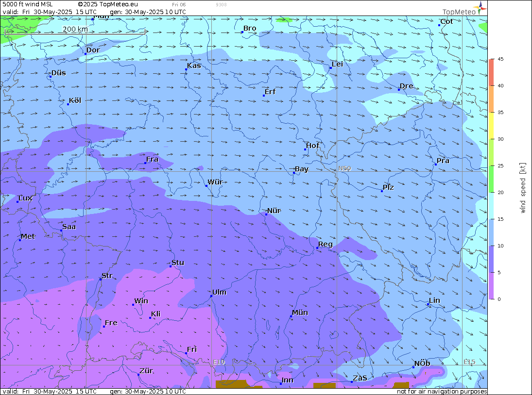Screen dimensions: 532x395
Task: Click the '9308' header number
Action: point(221,5)
